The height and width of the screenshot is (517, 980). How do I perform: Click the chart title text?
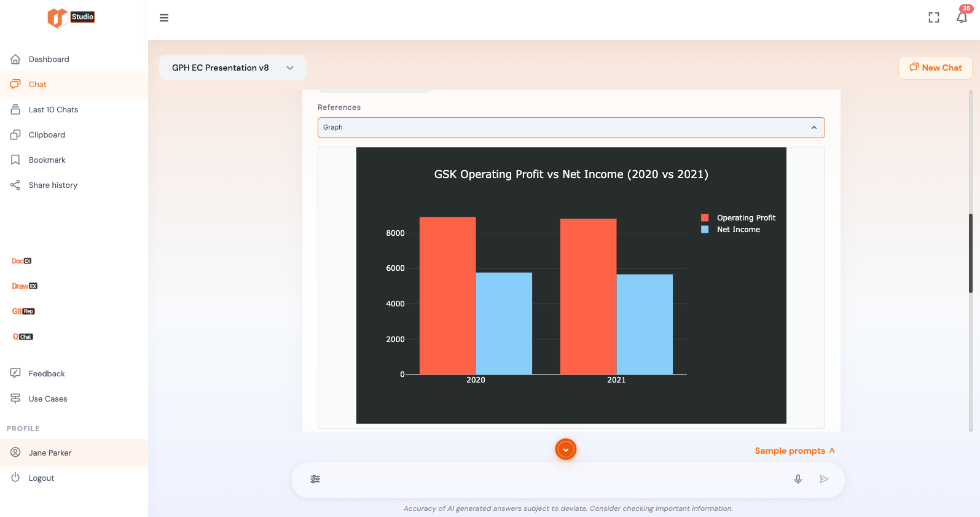[x=571, y=174]
